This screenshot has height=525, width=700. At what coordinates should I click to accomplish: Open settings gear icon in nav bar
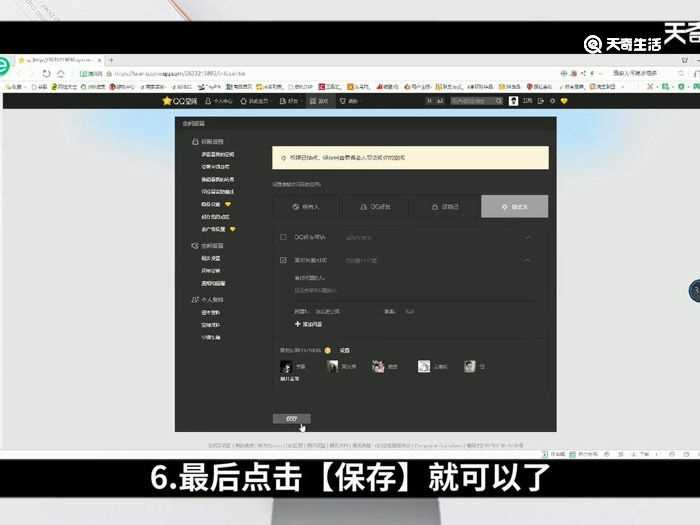pos(553,101)
